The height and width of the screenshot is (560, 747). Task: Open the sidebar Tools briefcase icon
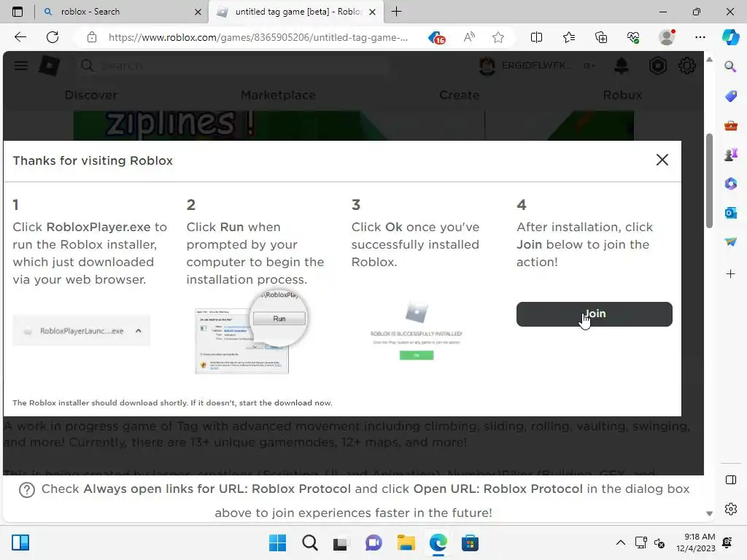coord(730,125)
